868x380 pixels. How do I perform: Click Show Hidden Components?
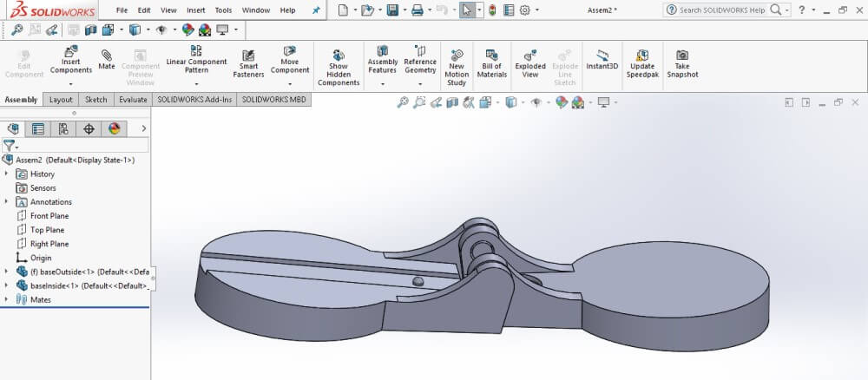point(339,68)
